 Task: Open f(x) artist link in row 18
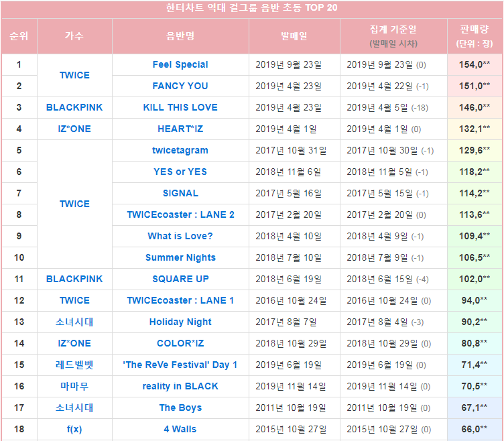click(74, 429)
